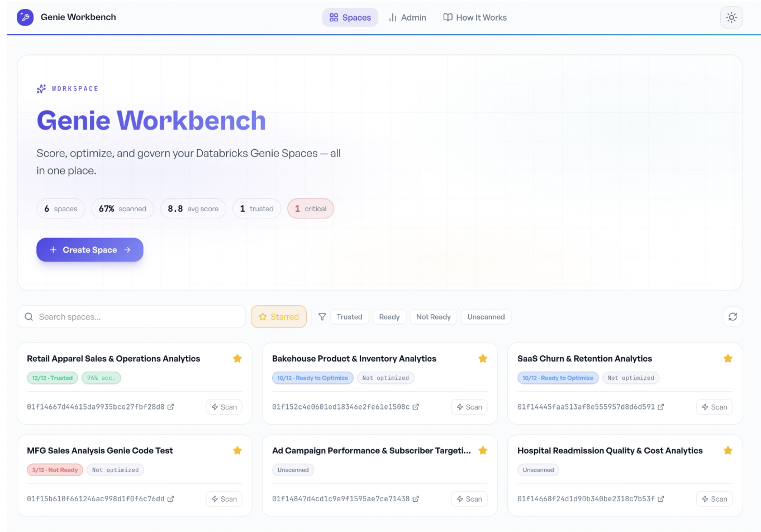The height and width of the screenshot is (532, 761).
Task: Click the Unscanned badge on Hospital Readmission card
Action: point(539,470)
